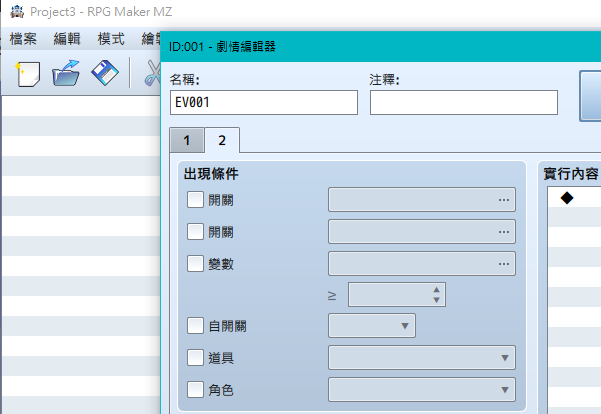The height and width of the screenshot is (414, 601).
Task: Expand the 道具 item dropdown
Action: [422, 358]
